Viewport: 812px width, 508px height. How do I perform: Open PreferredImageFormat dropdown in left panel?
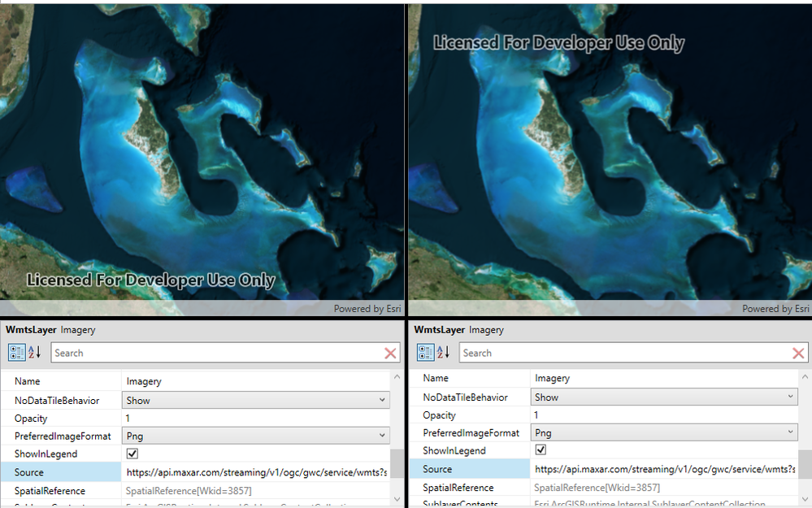click(x=256, y=436)
